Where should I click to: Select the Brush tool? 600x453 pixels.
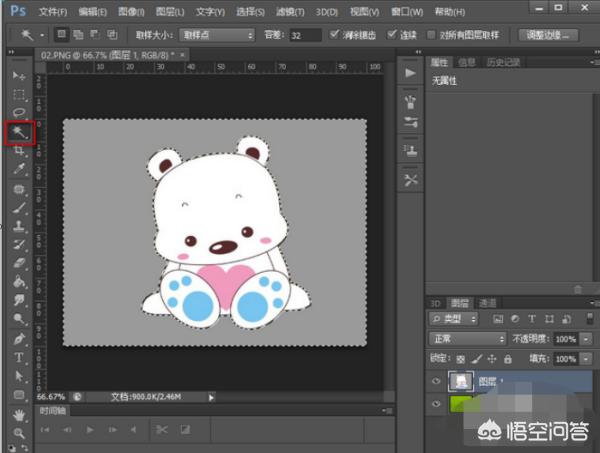[x=19, y=208]
